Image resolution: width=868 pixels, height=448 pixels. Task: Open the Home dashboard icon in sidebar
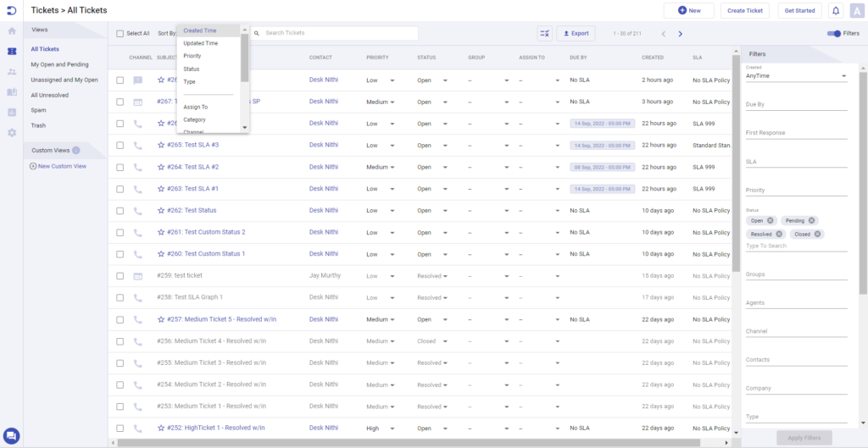(x=12, y=31)
